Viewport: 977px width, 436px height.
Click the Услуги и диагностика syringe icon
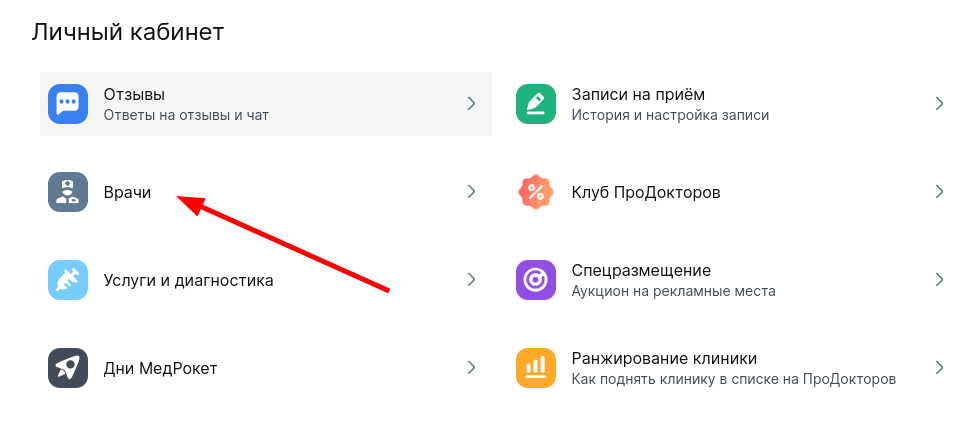[x=68, y=280]
